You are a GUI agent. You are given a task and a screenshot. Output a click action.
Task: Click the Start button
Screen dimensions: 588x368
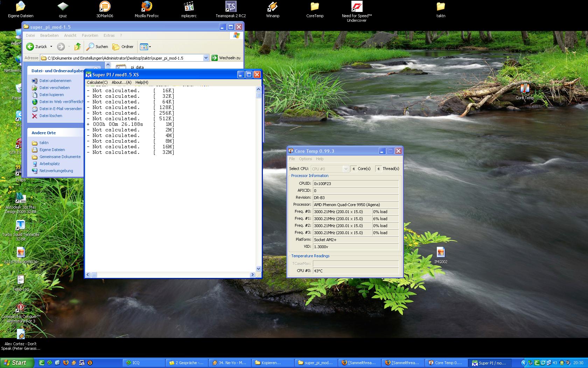[x=16, y=363]
